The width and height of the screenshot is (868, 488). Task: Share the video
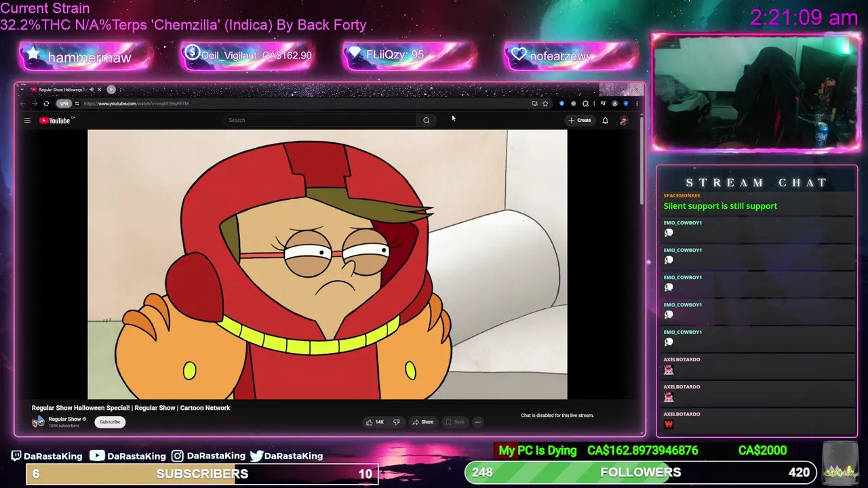click(422, 422)
